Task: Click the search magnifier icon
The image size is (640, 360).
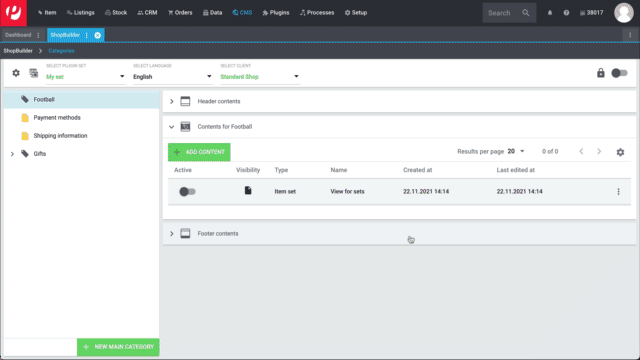Action: (x=526, y=13)
